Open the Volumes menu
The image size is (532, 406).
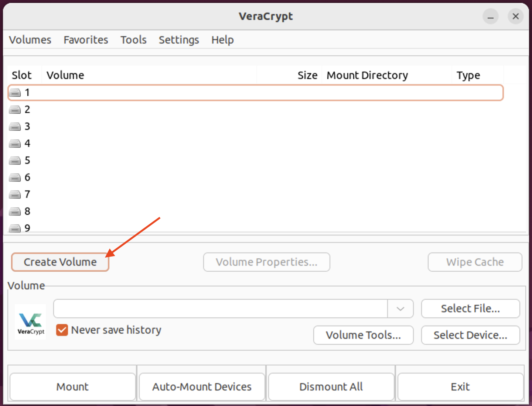tap(30, 40)
